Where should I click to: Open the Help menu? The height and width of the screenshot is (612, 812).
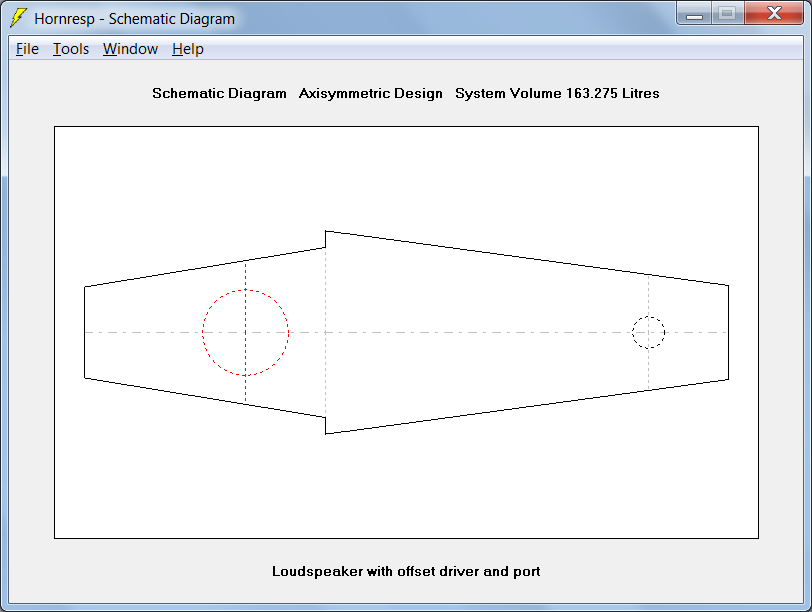click(x=187, y=49)
